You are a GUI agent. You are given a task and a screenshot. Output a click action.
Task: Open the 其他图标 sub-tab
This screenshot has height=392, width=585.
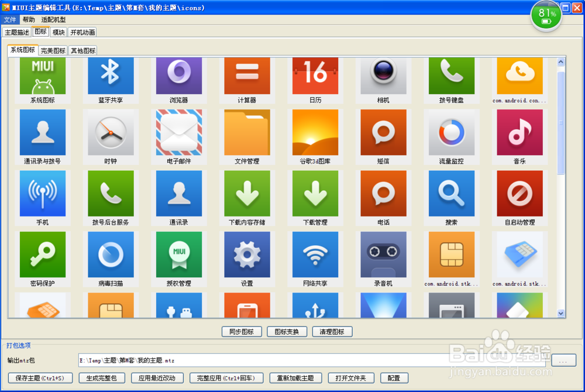[x=83, y=51]
